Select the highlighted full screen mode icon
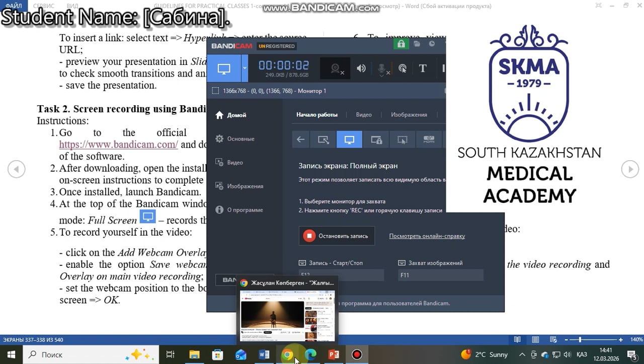The height and width of the screenshot is (364, 644). (x=349, y=139)
